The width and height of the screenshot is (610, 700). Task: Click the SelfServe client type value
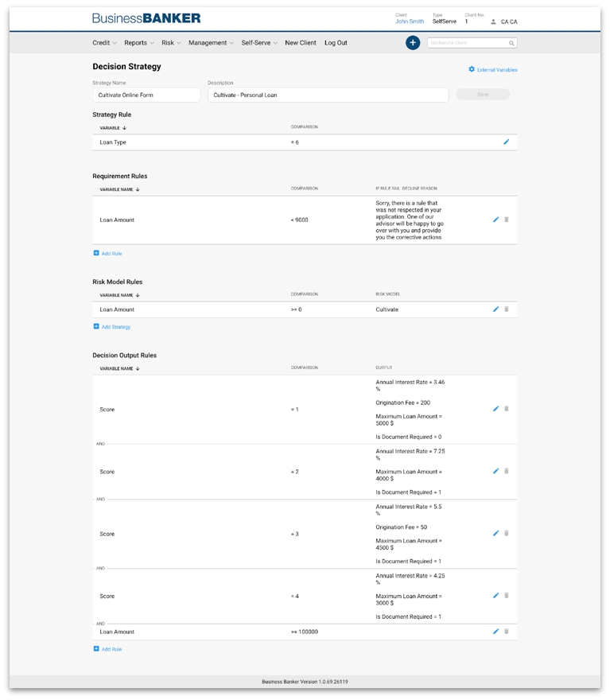coord(445,21)
